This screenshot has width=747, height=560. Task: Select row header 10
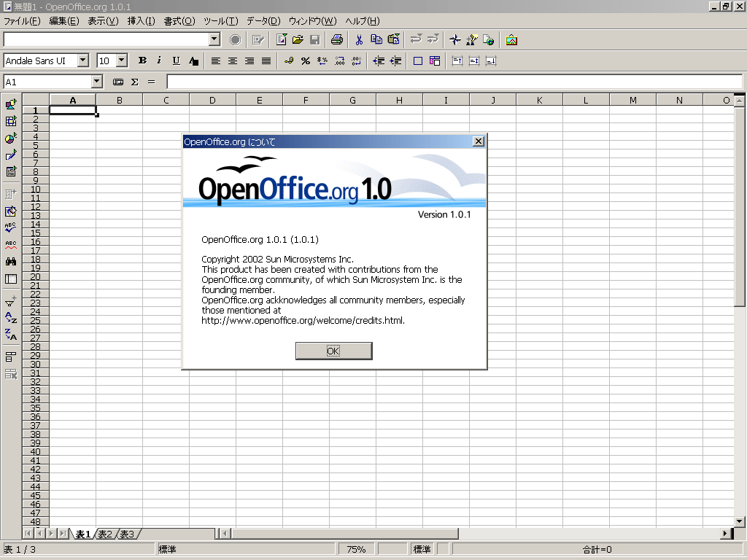(x=35, y=189)
